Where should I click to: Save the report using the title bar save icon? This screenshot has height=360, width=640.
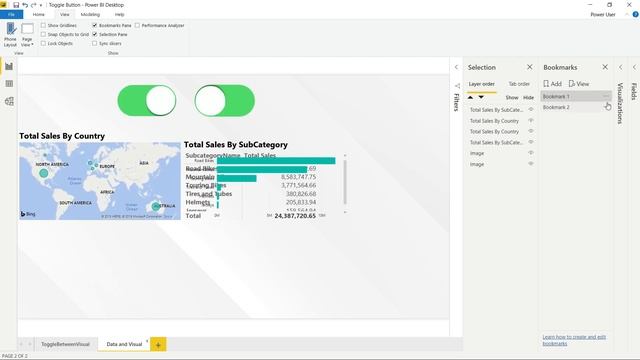[x=16, y=5]
